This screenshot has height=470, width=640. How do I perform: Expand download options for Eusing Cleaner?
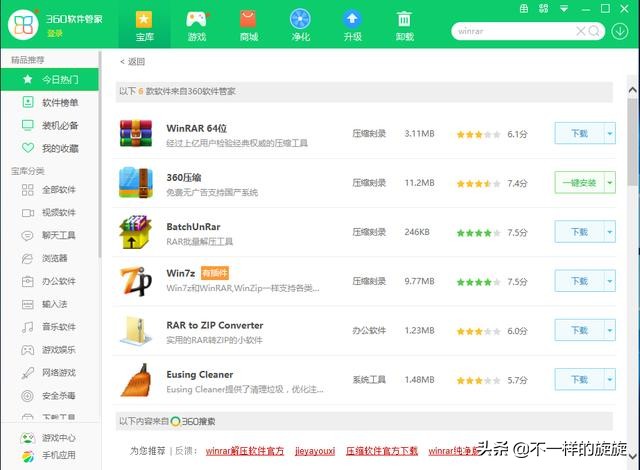point(610,380)
